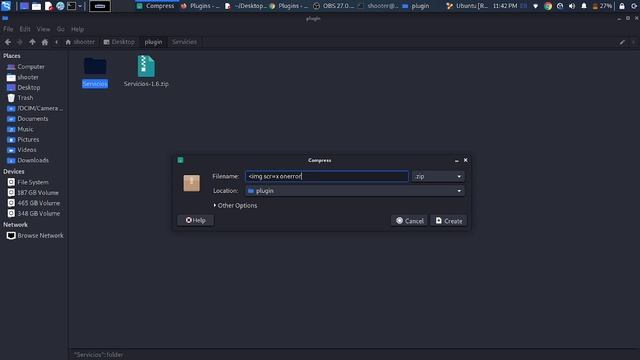Click Create in Compress dialog
640x360 pixels.
click(449, 221)
